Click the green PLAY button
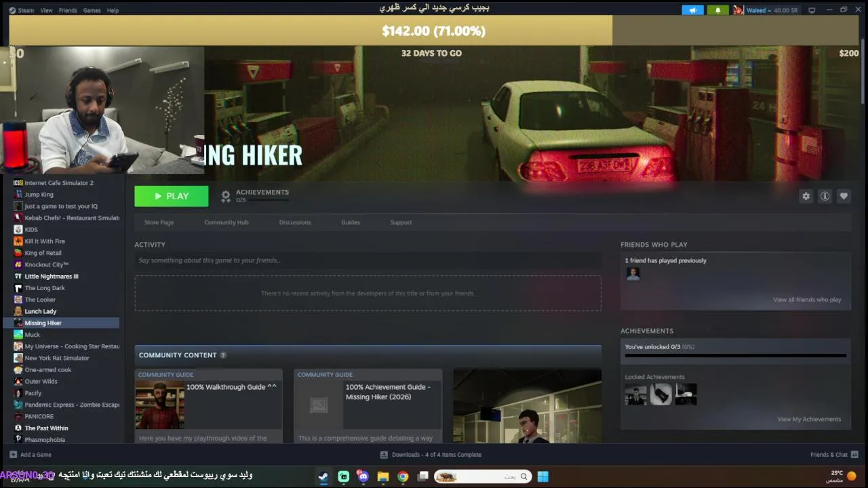Screen dimensions: 868x488 click(172, 196)
